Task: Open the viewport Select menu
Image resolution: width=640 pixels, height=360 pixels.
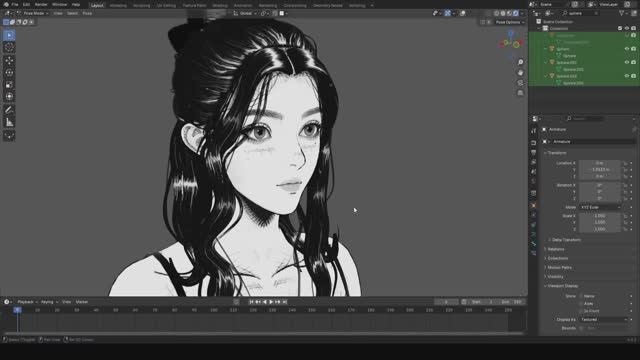Action: point(72,13)
